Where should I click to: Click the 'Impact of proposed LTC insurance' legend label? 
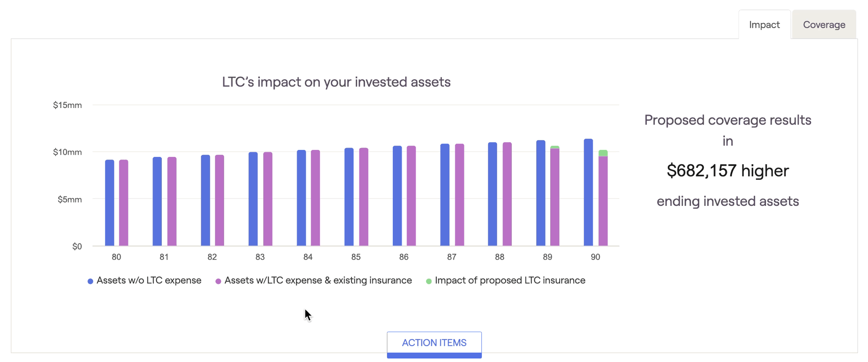click(510, 280)
